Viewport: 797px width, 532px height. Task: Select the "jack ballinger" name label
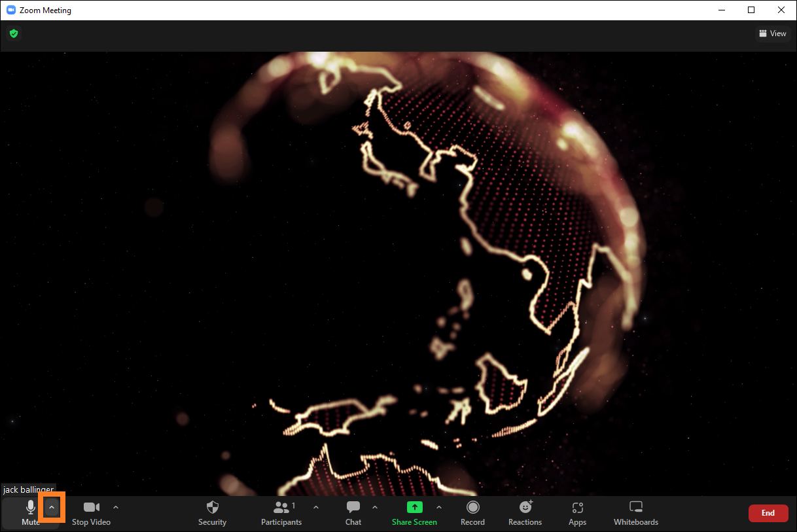click(29, 489)
